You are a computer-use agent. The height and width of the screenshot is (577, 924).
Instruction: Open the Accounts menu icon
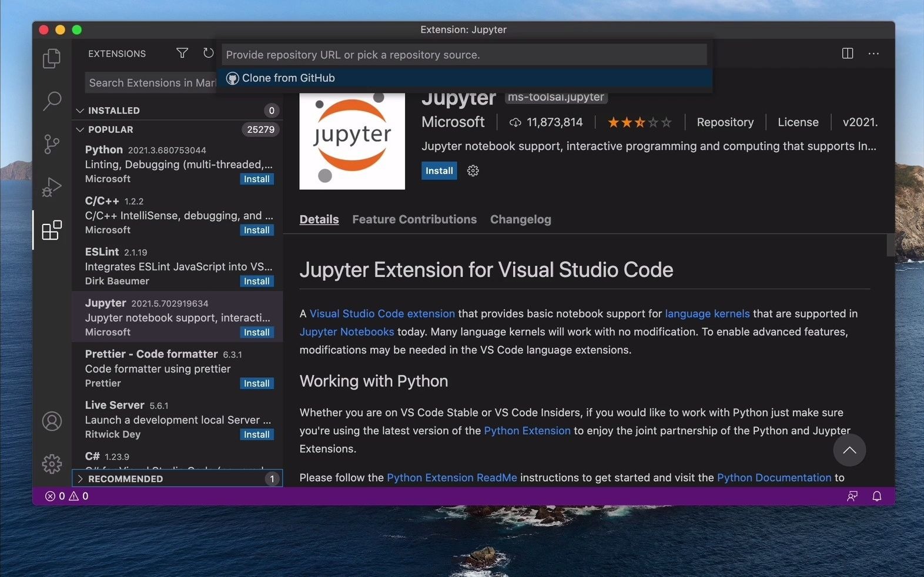click(x=52, y=421)
